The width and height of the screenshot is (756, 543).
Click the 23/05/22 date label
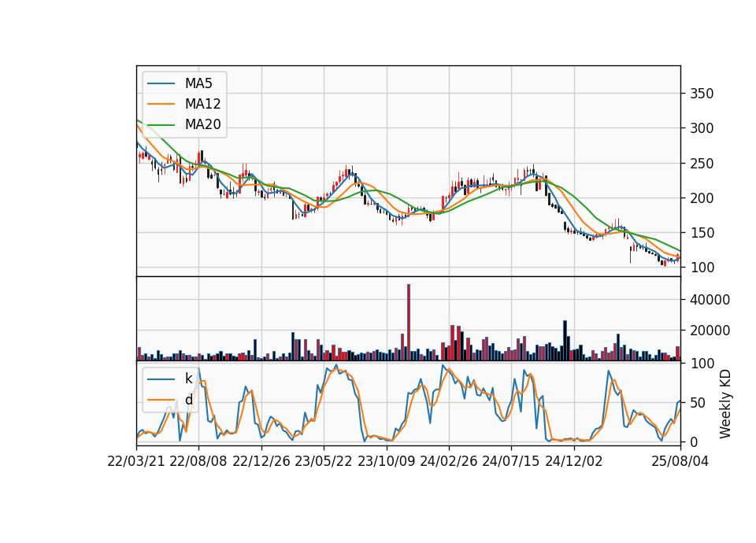324,461
